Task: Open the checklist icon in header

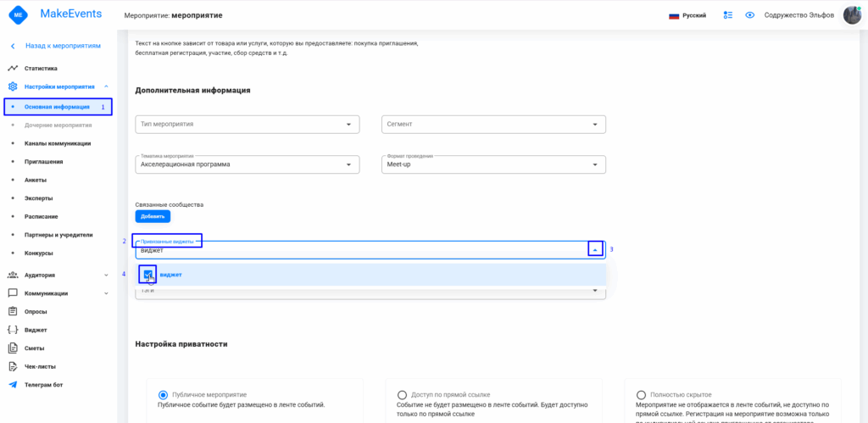Action: (x=728, y=15)
